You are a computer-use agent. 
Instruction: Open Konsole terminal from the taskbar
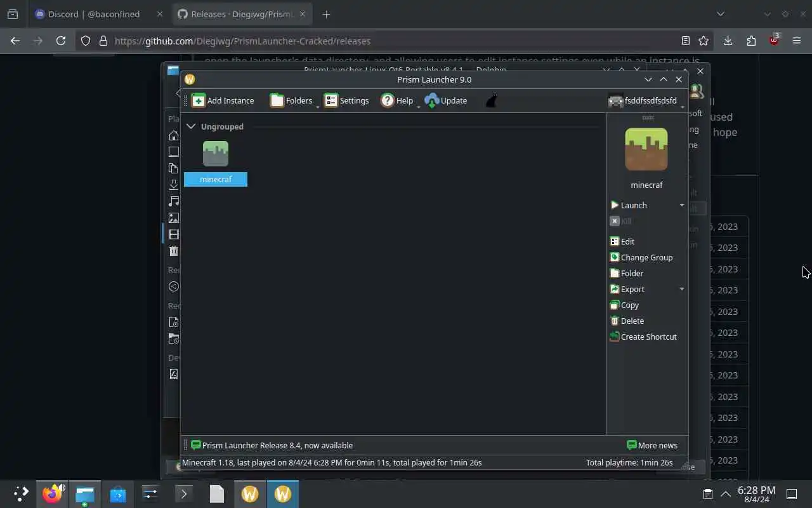(x=183, y=493)
